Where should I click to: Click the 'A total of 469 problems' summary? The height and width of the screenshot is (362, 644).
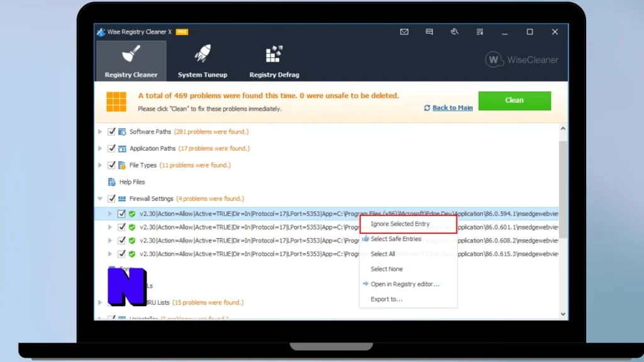point(268,96)
